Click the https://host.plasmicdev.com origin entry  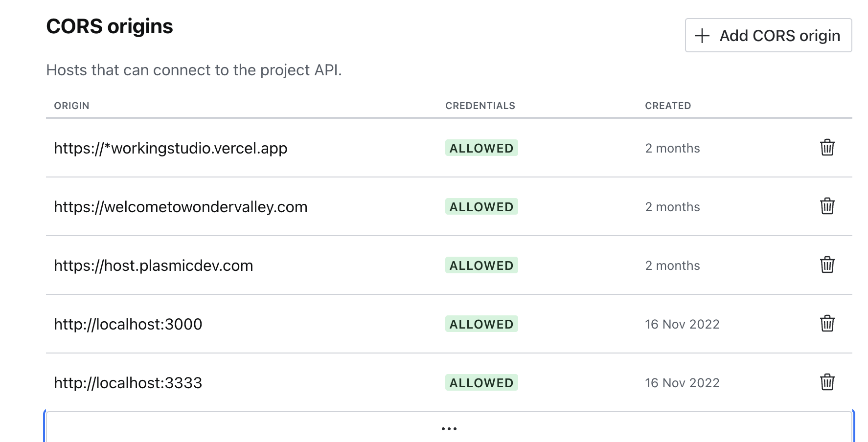click(153, 265)
